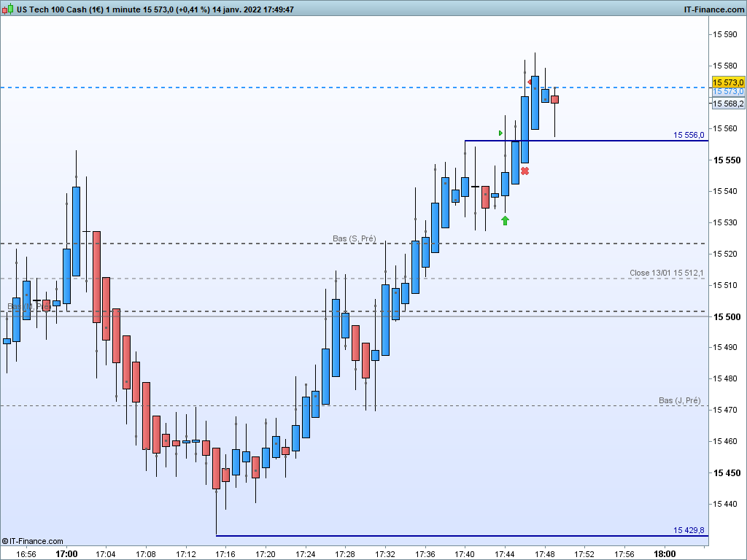Click the green up arrow buy marker
The height and width of the screenshot is (560, 747).
(505, 220)
